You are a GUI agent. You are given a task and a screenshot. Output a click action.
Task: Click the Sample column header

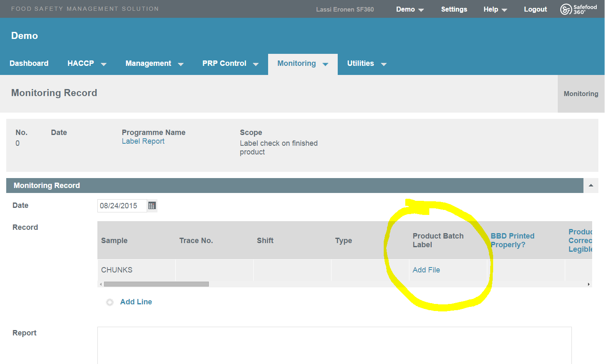tap(114, 241)
